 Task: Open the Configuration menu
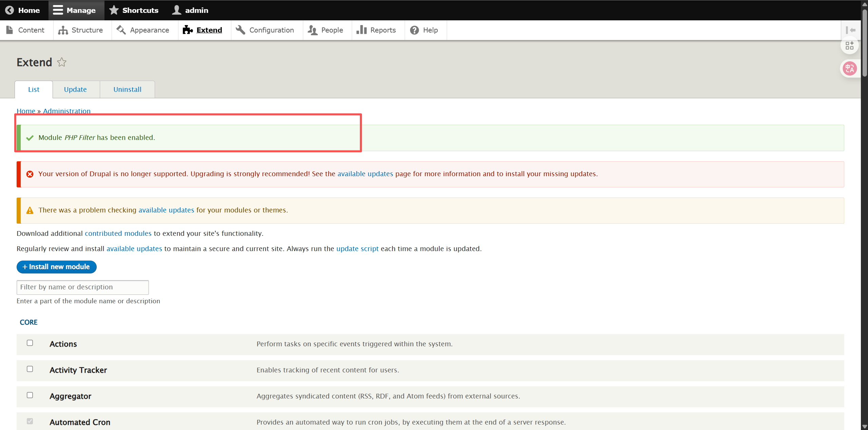click(x=265, y=30)
